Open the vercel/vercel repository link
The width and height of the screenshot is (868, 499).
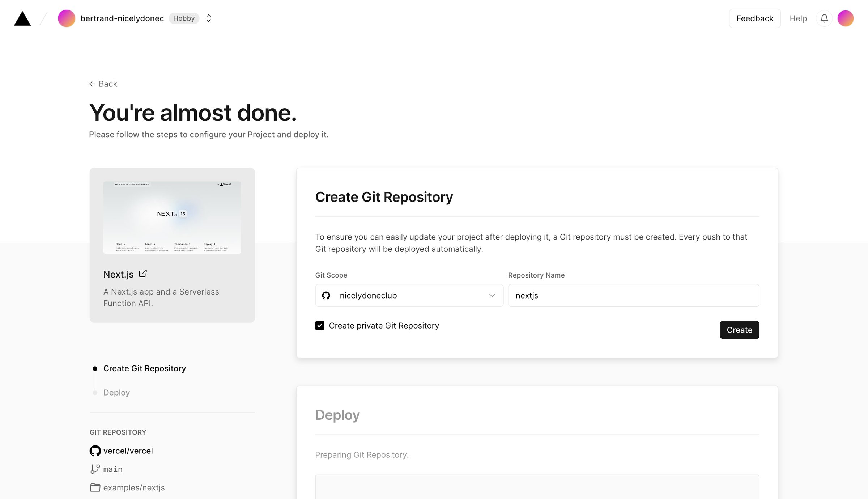(x=128, y=451)
